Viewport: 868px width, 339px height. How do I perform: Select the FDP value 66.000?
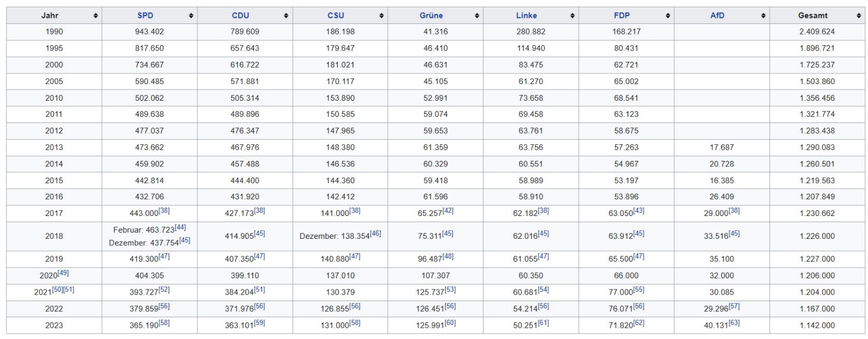[626, 276]
